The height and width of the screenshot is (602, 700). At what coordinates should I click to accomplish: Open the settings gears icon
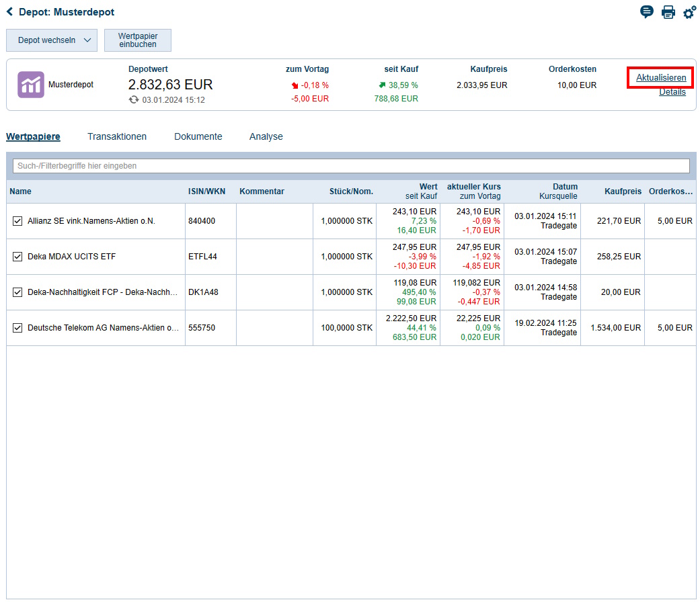point(690,12)
